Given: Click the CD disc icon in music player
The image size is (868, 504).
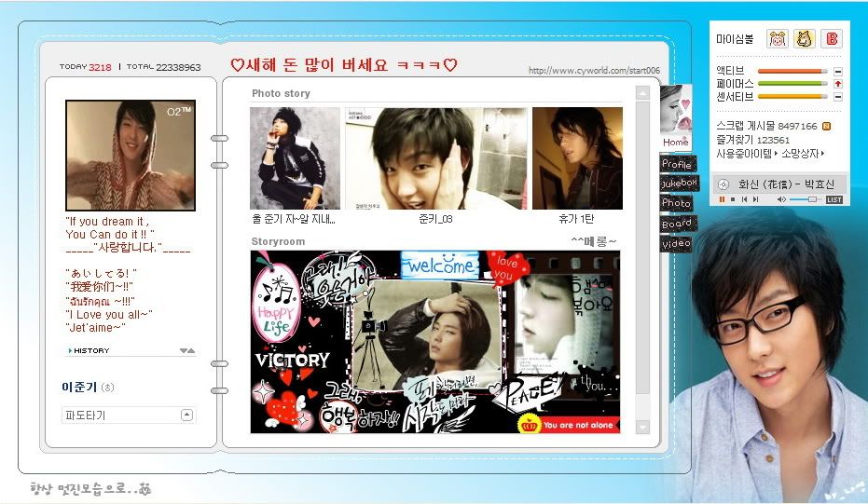Looking at the screenshot, I should [x=723, y=184].
